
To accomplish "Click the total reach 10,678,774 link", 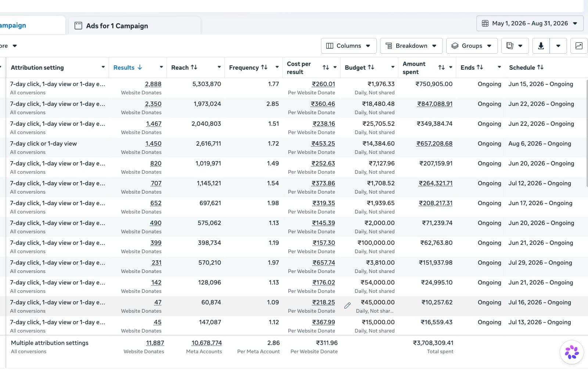I will pos(207,343).
